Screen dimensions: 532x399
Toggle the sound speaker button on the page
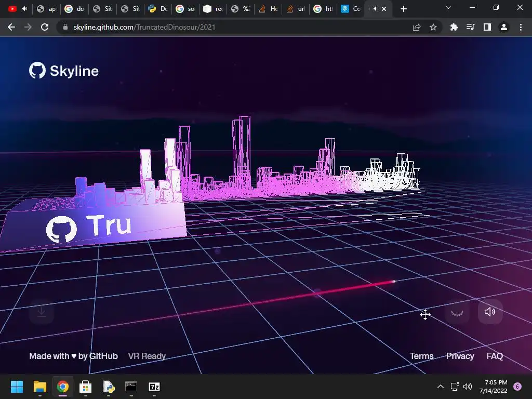(490, 312)
